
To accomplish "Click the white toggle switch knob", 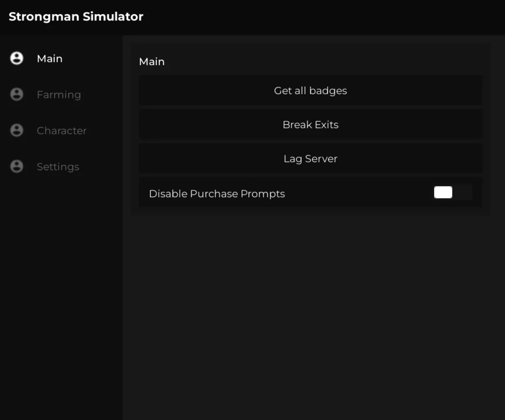I will pos(443,192).
